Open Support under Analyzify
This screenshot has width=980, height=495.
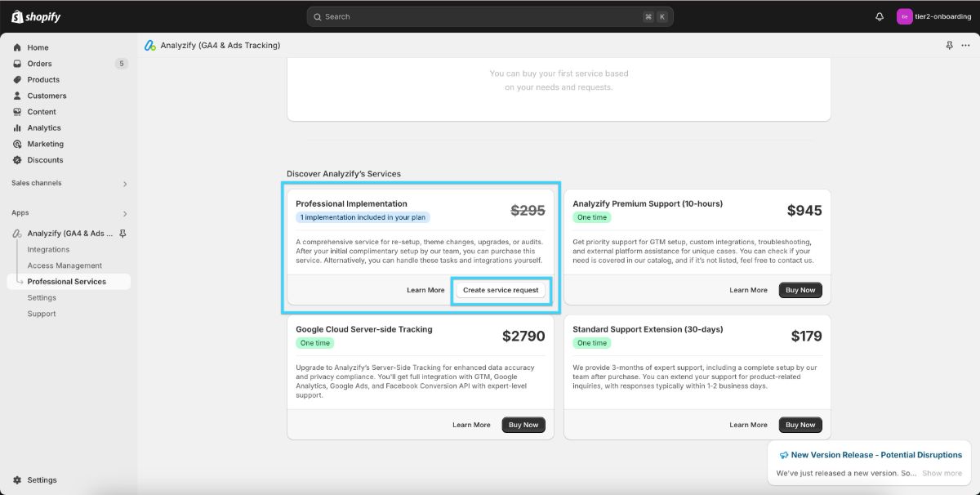(42, 314)
